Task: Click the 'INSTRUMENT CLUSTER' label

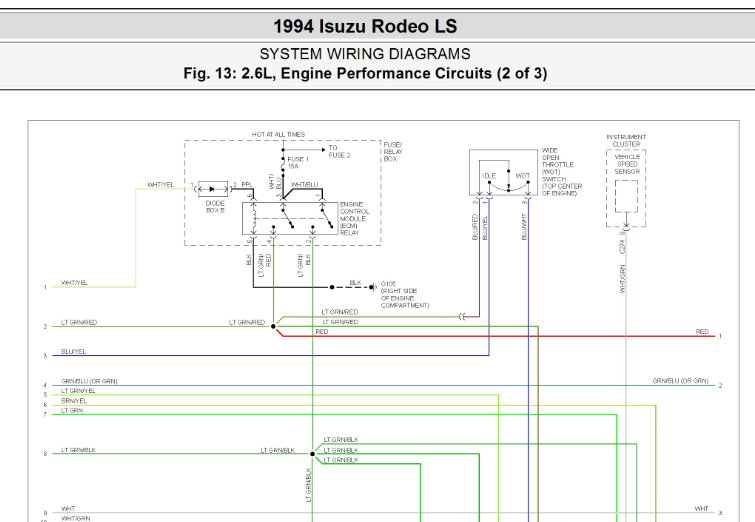Action: click(x=626, y=140)
